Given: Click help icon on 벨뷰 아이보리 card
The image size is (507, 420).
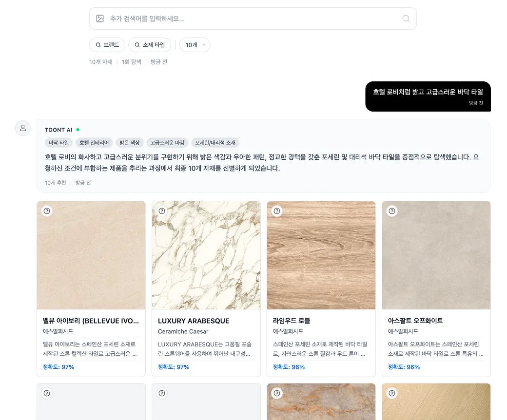Looking at the screenshot, I should click(47, 211).
